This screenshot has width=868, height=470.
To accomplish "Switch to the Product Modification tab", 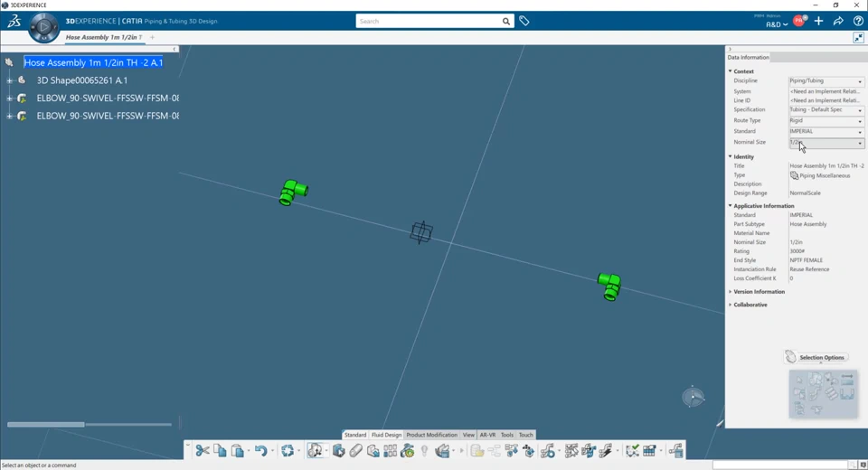I will click(x=432, y=435).
